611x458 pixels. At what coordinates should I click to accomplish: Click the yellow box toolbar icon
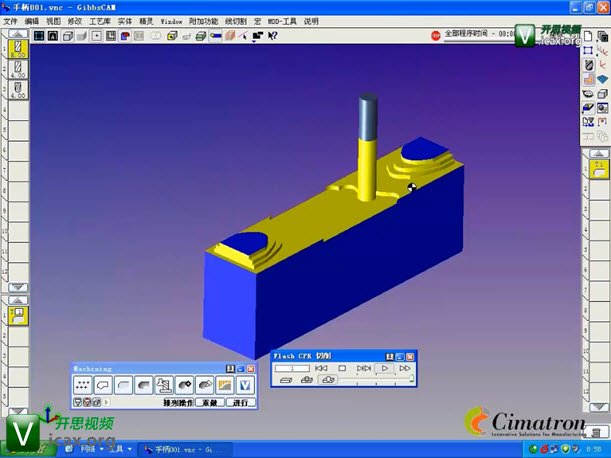[172, 36]
